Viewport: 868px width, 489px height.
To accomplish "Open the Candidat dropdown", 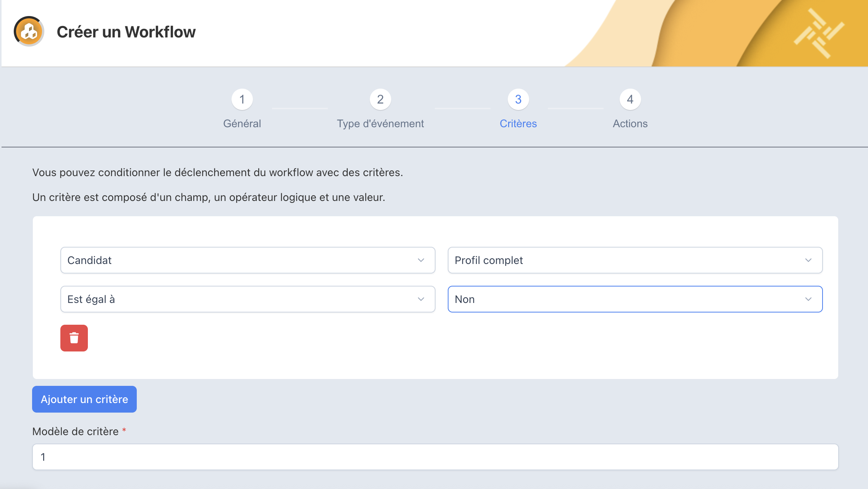I will [x=248, y=260].
